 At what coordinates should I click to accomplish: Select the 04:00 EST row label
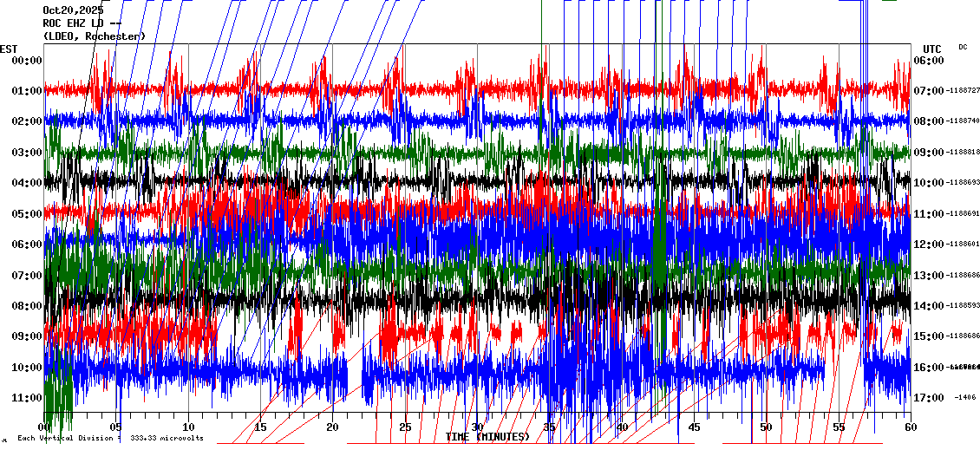coord(27,183)
